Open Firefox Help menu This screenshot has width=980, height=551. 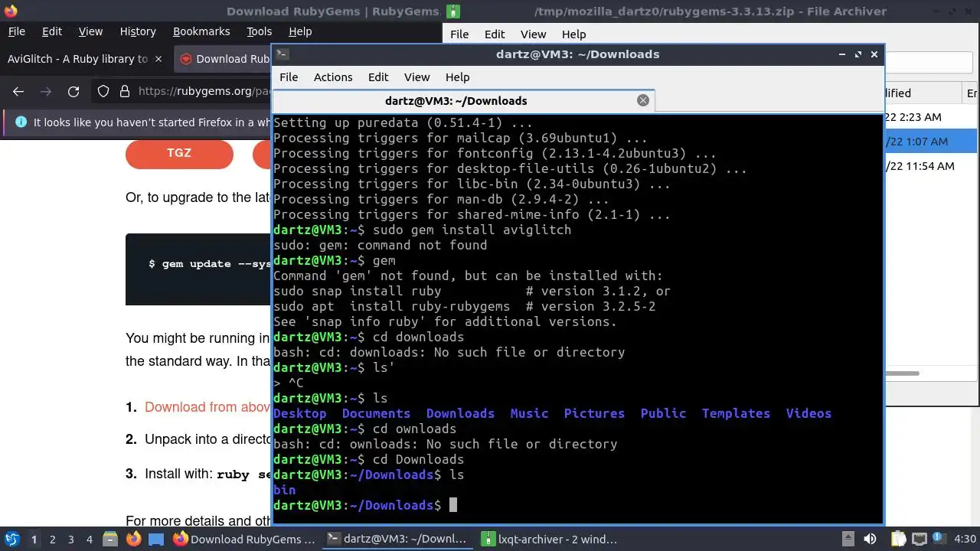click(x=300, y=31)
